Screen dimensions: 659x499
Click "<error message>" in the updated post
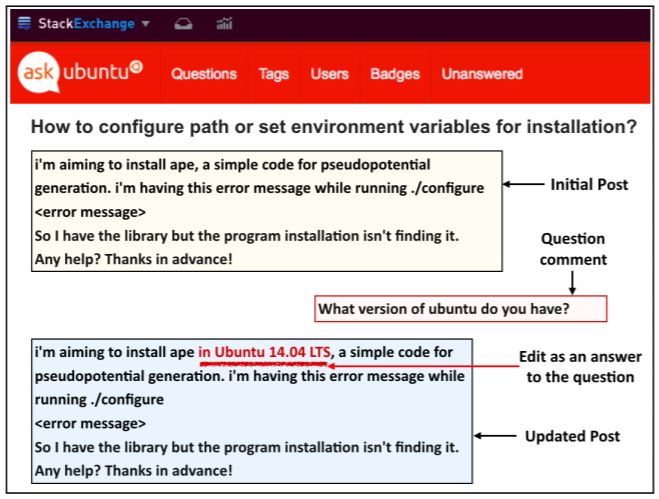point(90,423)
